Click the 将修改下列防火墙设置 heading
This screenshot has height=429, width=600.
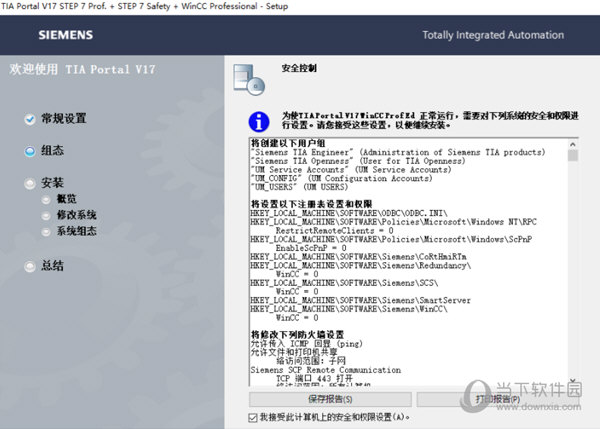pos(297,335)
